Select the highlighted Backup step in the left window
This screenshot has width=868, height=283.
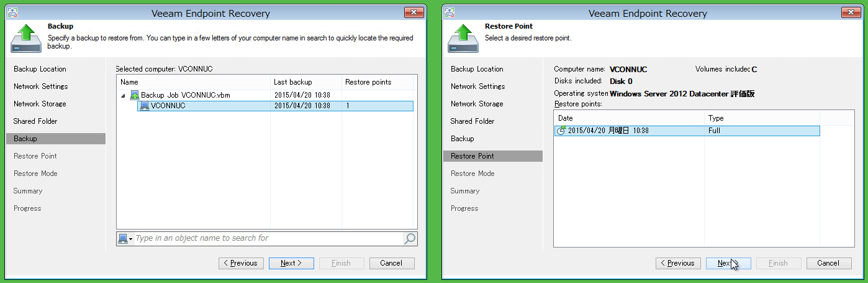56,139
